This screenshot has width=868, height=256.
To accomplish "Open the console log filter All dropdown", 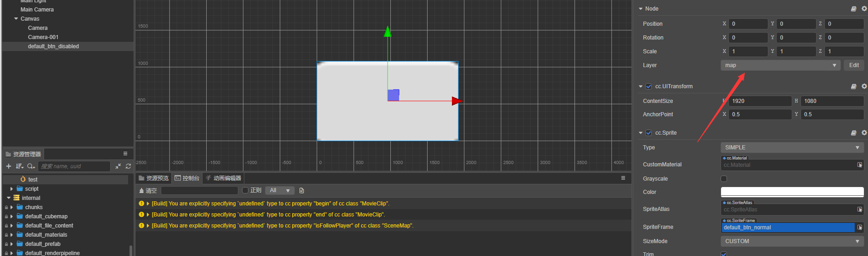I will [x=280, y=190].
